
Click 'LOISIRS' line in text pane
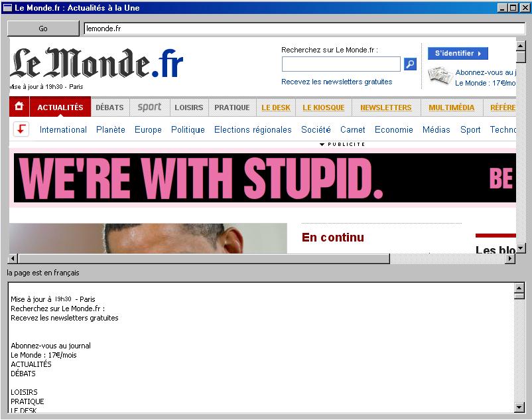click(24, 392)
